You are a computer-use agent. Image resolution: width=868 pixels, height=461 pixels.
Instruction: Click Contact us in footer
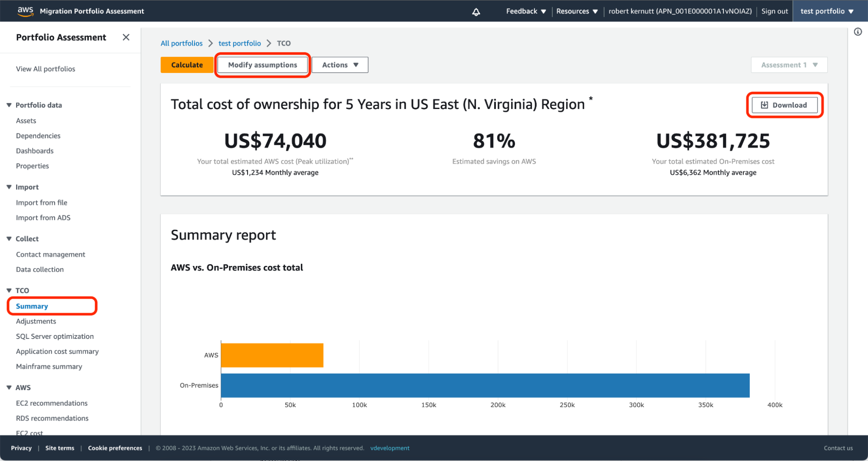pyautogui.click(x=838, y=448)
